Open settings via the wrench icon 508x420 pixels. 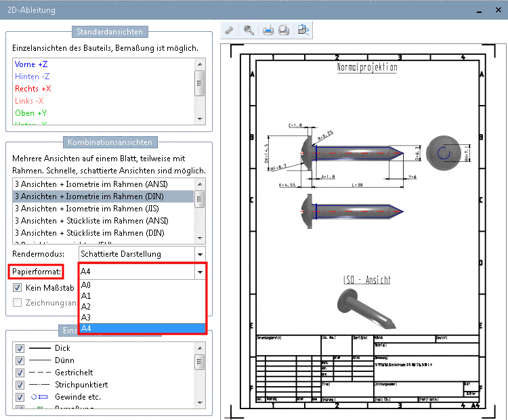[x=230, y=30]
